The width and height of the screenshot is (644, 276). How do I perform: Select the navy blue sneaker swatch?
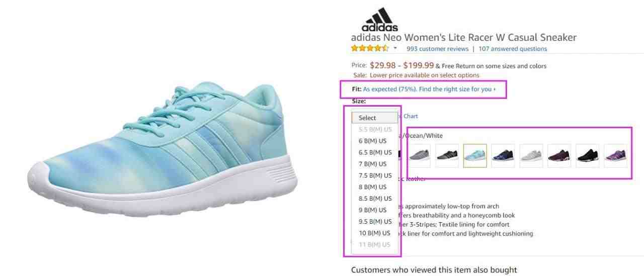[x=503, y=156]
